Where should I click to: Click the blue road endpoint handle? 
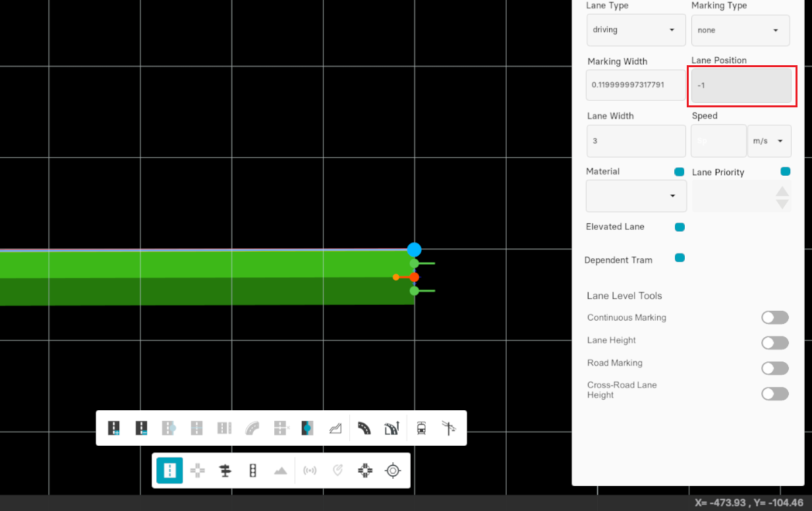point(414,250)
